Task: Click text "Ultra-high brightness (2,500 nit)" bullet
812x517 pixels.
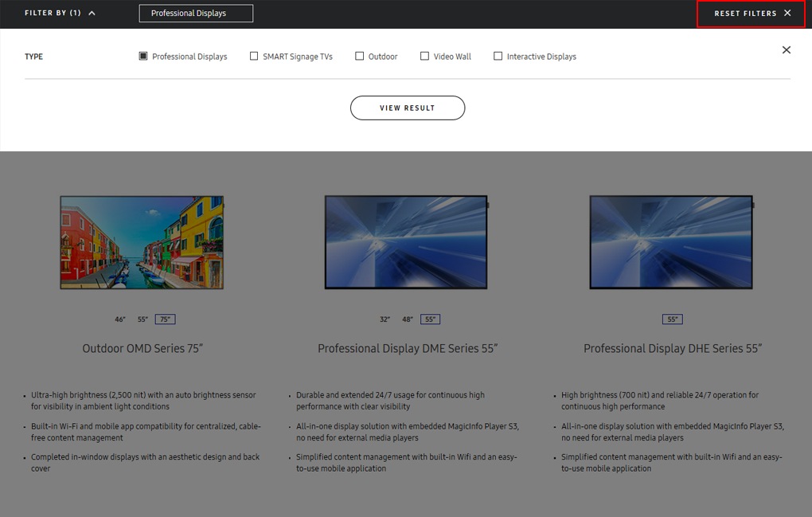Action: 143,401
